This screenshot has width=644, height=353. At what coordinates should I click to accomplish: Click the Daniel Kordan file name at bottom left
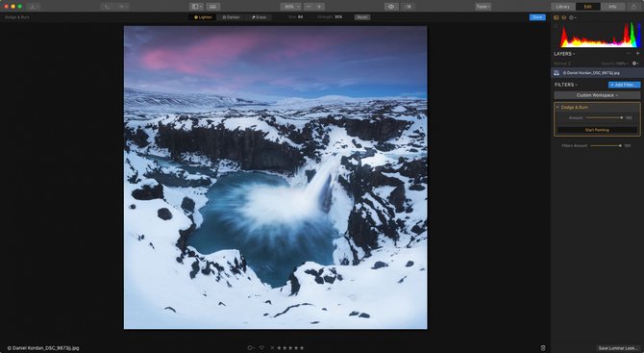43,348
